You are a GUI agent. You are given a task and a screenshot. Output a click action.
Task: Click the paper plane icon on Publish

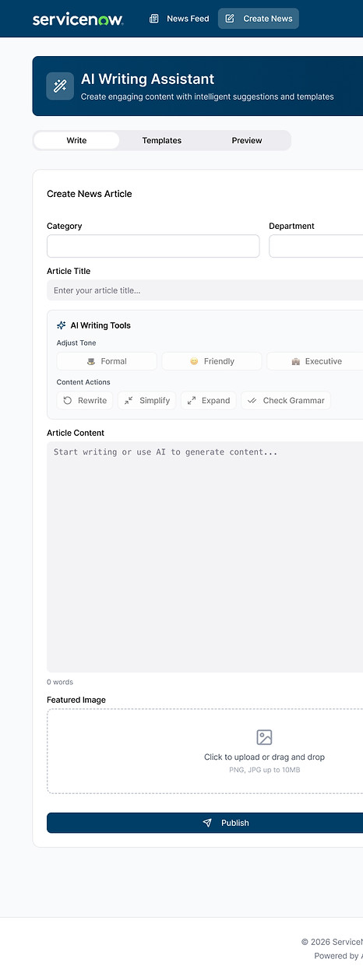(207, 823)
